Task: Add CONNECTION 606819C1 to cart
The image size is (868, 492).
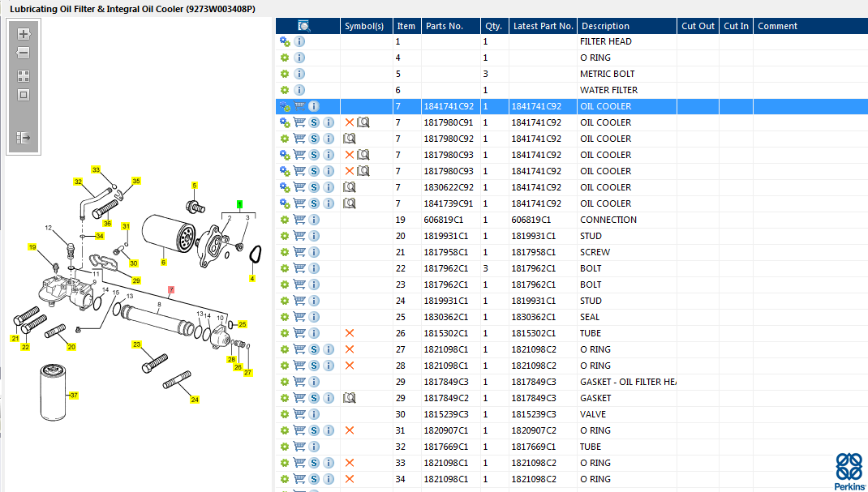Action: (299, 220)
